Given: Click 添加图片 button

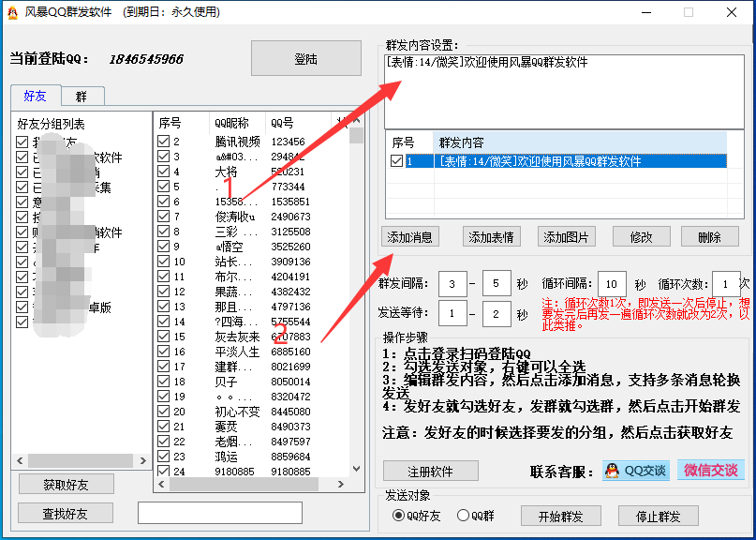Looking at the screenshot, I should tap(566, 237).
